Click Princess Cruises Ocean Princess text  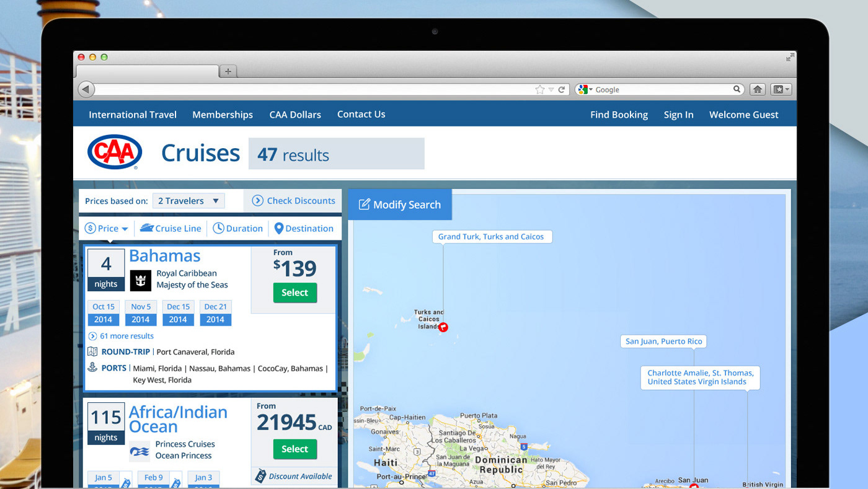185,450
